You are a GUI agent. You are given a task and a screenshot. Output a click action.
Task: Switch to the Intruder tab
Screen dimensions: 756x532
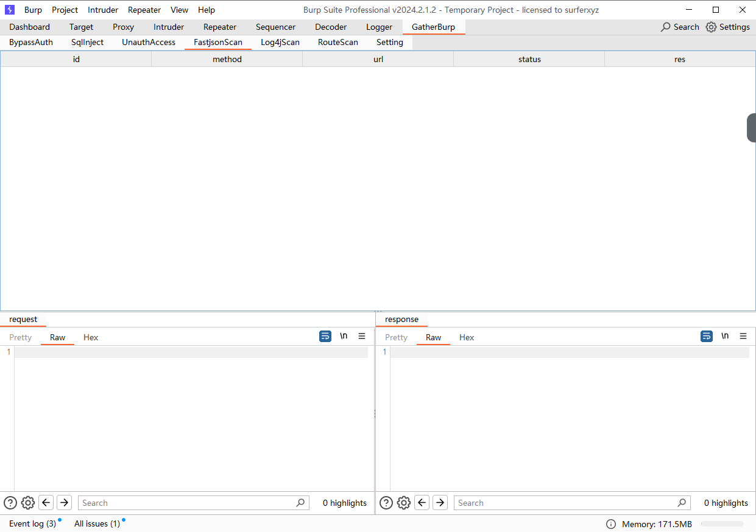pyautogui.click(x=169, y=27)
